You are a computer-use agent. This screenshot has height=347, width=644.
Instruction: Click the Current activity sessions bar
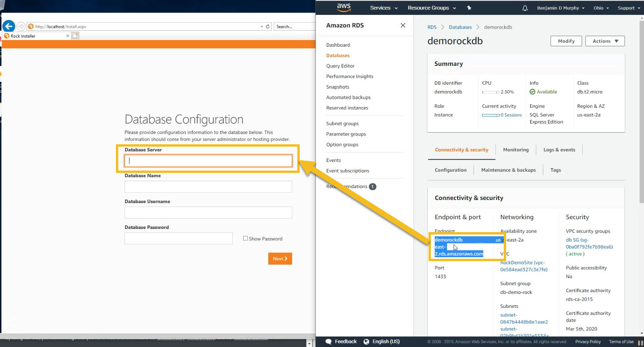tap(491, 115)
